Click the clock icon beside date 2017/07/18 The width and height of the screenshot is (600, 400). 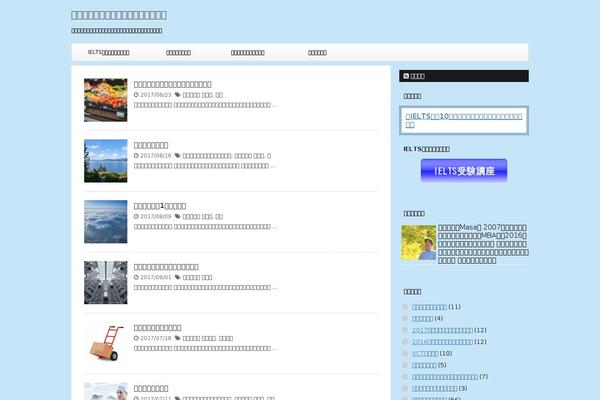[x=136, y=338]
